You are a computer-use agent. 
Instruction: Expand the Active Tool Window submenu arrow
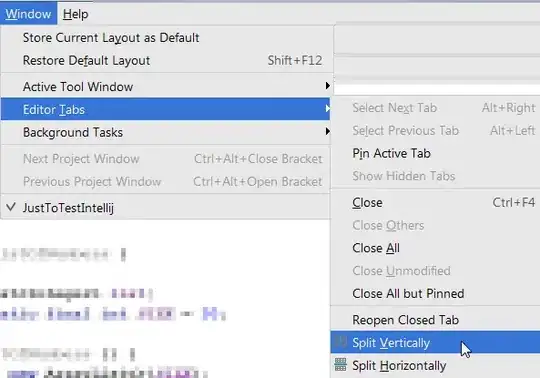pos(328,86)
